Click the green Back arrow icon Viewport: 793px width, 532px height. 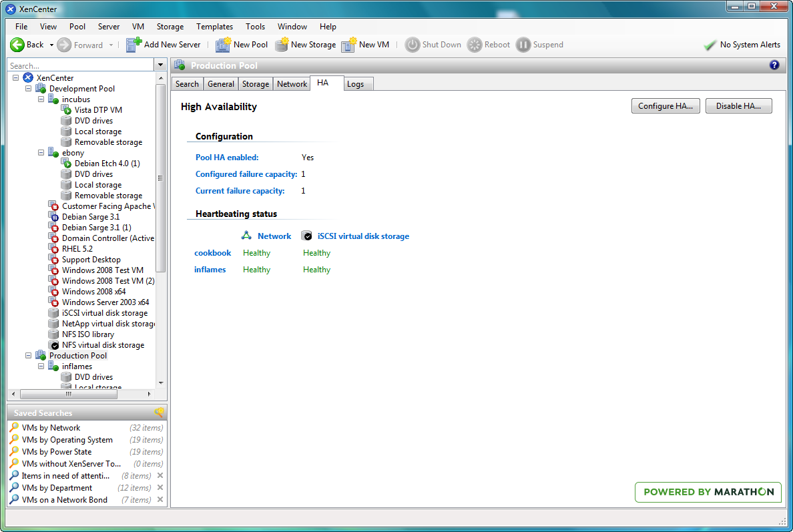[17, 45]
